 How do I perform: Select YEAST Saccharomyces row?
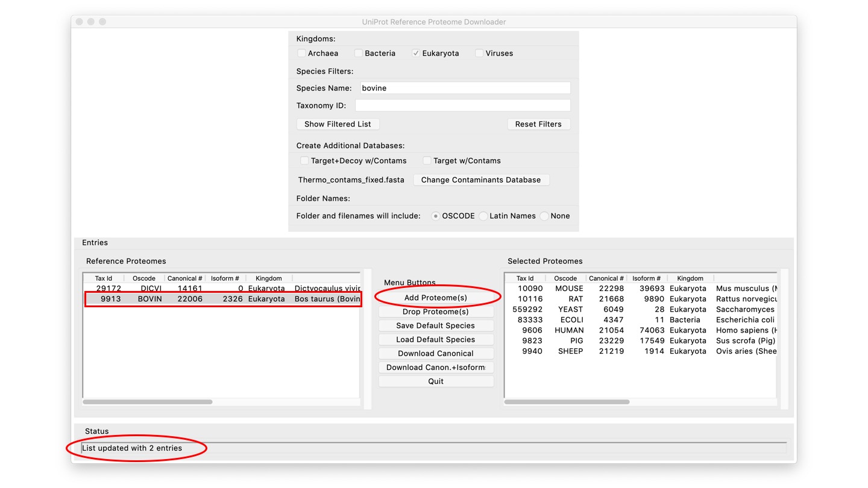641,309
